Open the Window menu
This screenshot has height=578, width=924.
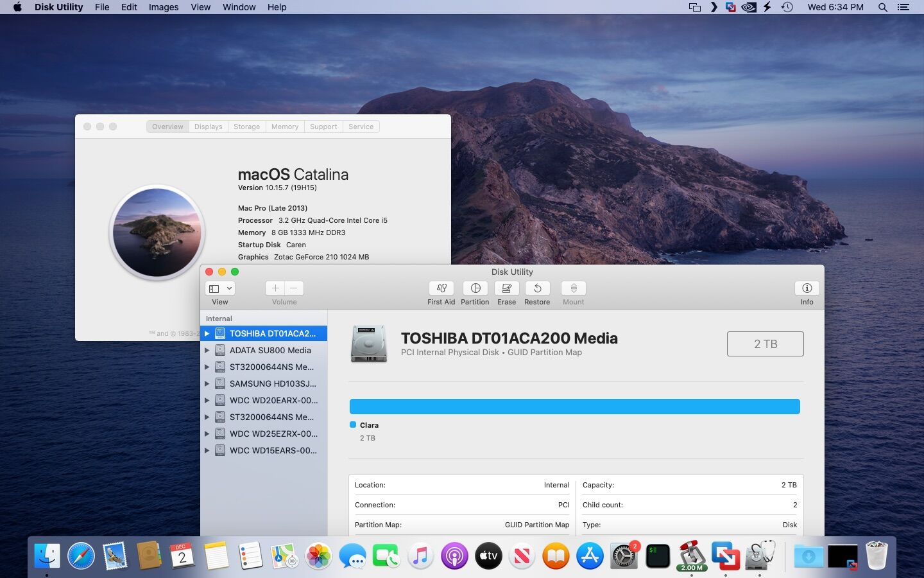(239, 7)
